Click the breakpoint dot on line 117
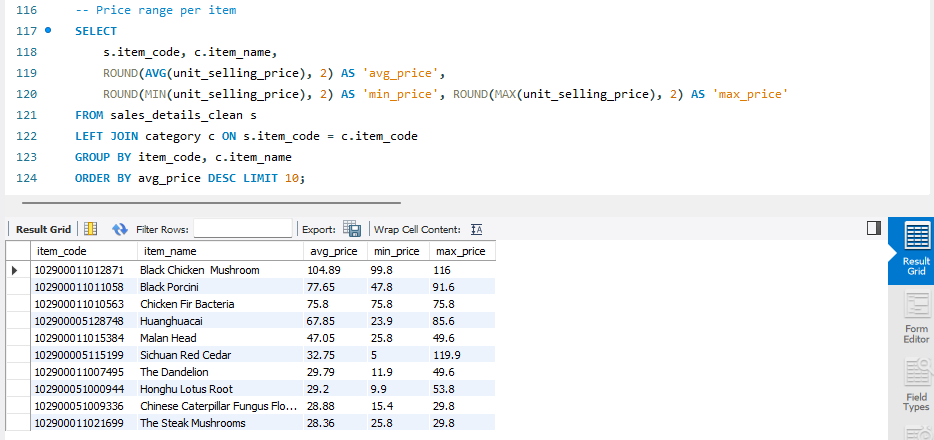 point(48,30)
